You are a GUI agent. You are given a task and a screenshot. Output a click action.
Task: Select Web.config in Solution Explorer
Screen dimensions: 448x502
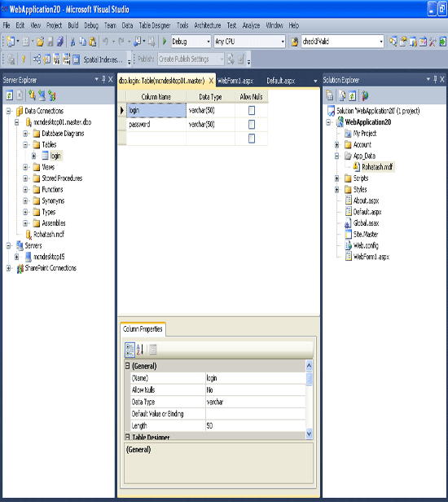(x=366, y=245)
